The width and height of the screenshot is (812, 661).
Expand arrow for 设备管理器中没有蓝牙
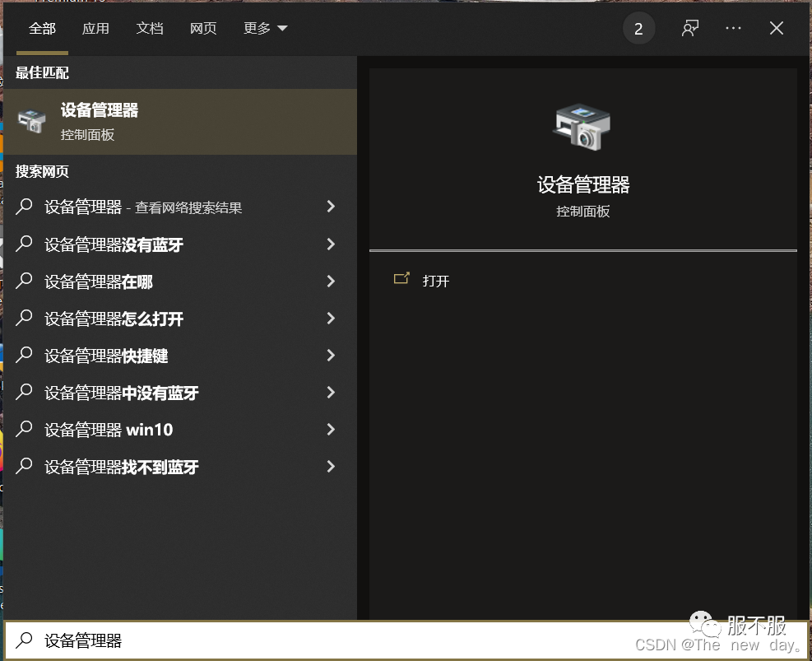click(331, 392)
